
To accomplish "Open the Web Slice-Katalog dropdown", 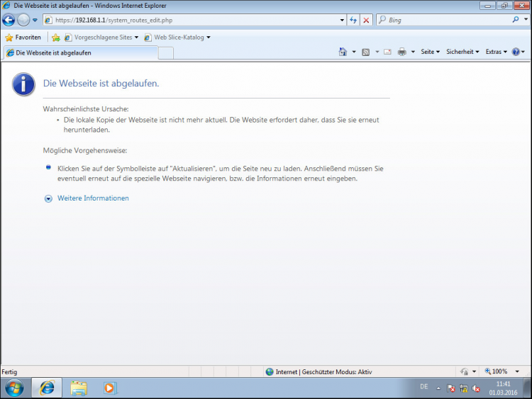I will (177, 38).
